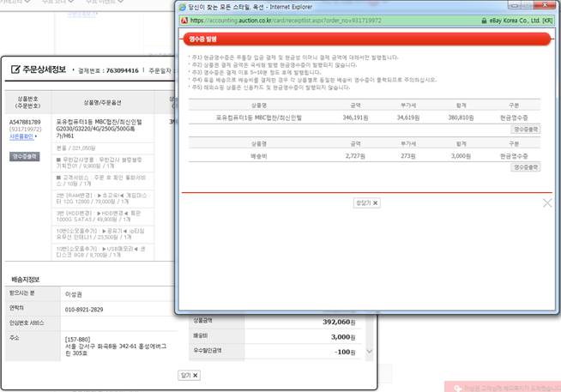Click order number 931719972 in parentheses
561x392 pixels.
26,130
